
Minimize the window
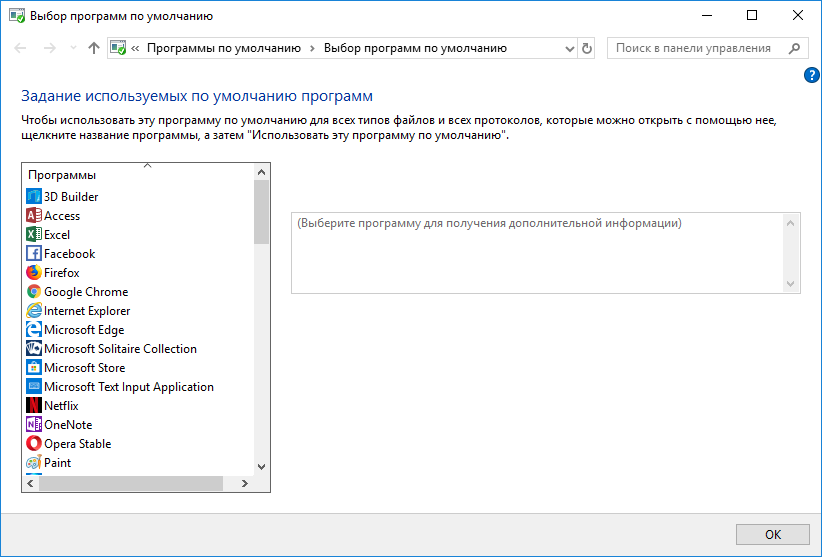tap(707, 15)
